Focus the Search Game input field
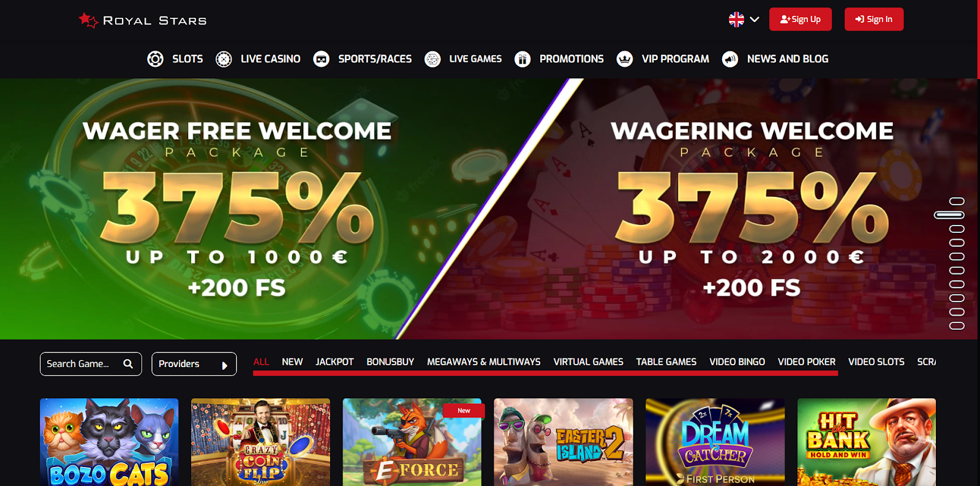980x486 pixels. coord(91,364)
